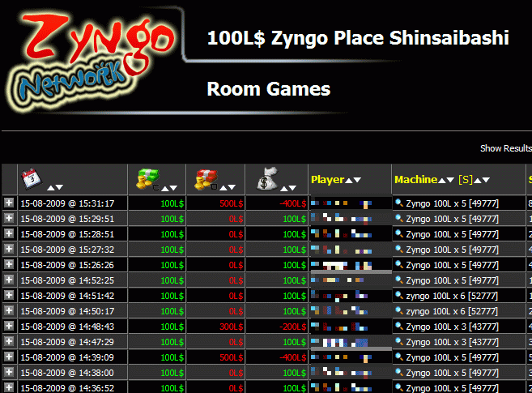Expand the 15:31:17 row with plus button
Viewport: 532px width, 393px height.
point(9,203)
